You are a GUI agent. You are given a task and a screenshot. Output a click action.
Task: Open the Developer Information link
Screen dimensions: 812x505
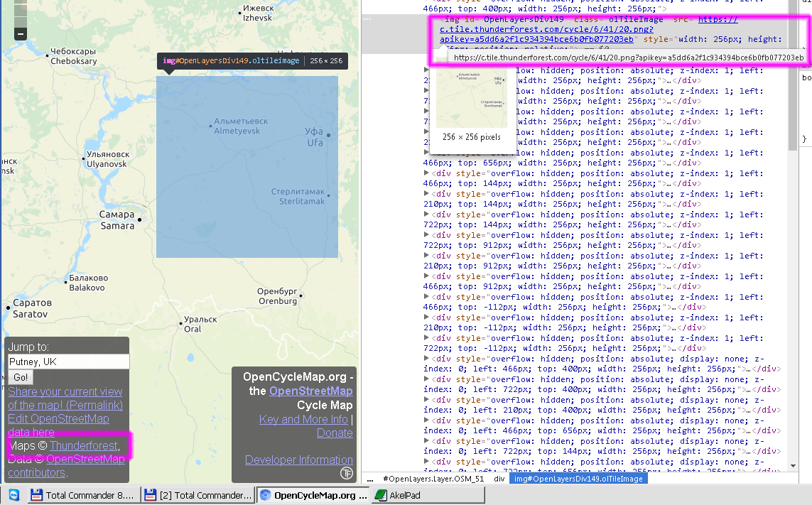pyautogui.click(x=298, y=460)
